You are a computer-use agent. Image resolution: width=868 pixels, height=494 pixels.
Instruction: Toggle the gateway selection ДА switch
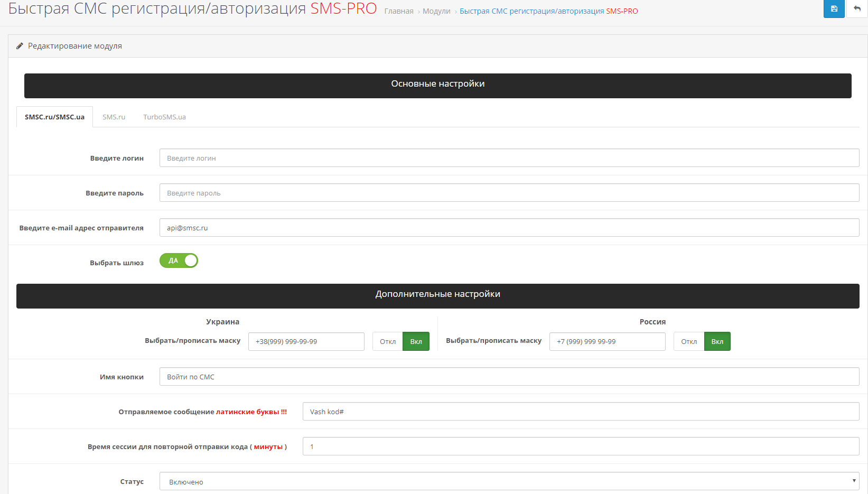(x=179, y=260)
